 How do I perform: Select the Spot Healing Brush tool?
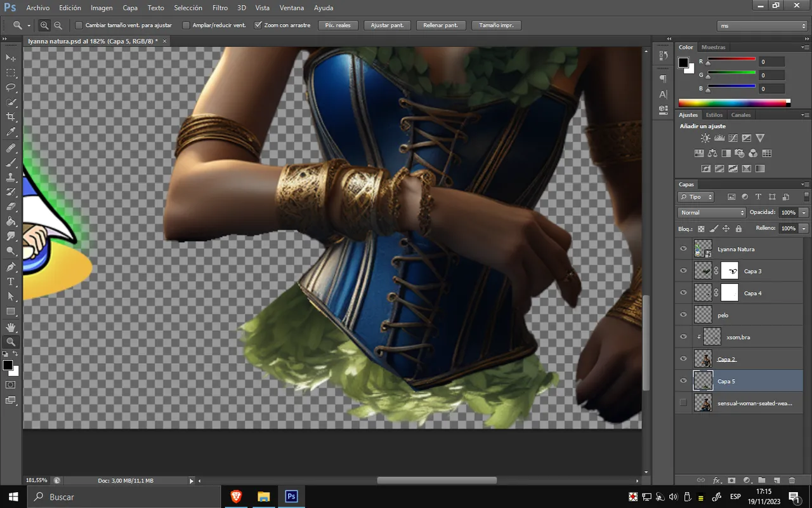click(11, 148)
